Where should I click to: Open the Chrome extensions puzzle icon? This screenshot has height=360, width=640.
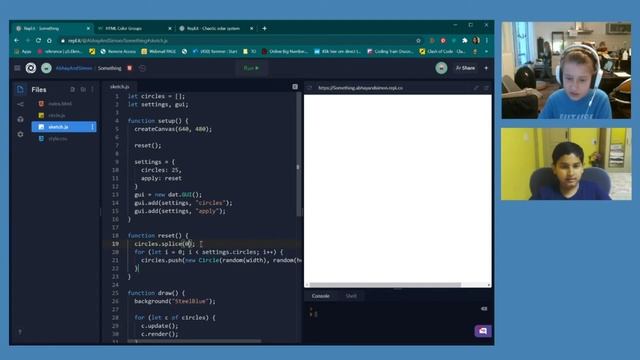coord(464,40)
